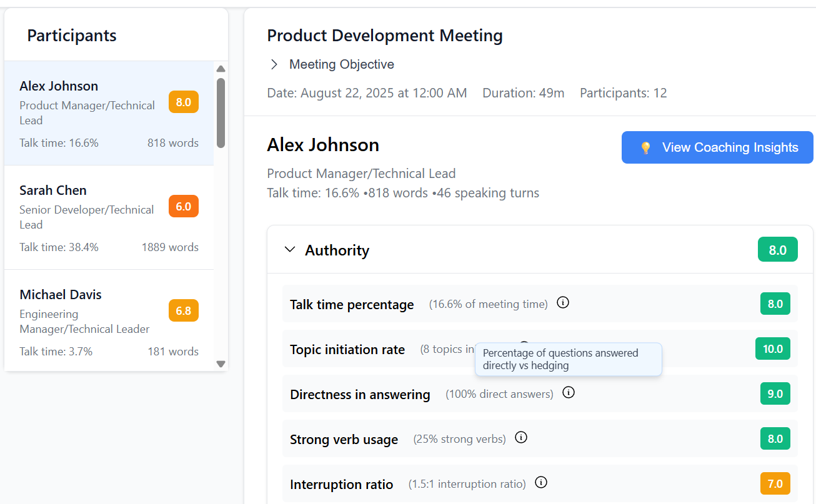The height and width of the screenshot is (504, 816).
Task: Click the participants list scrollbar thumb
Action: (221, 112)
